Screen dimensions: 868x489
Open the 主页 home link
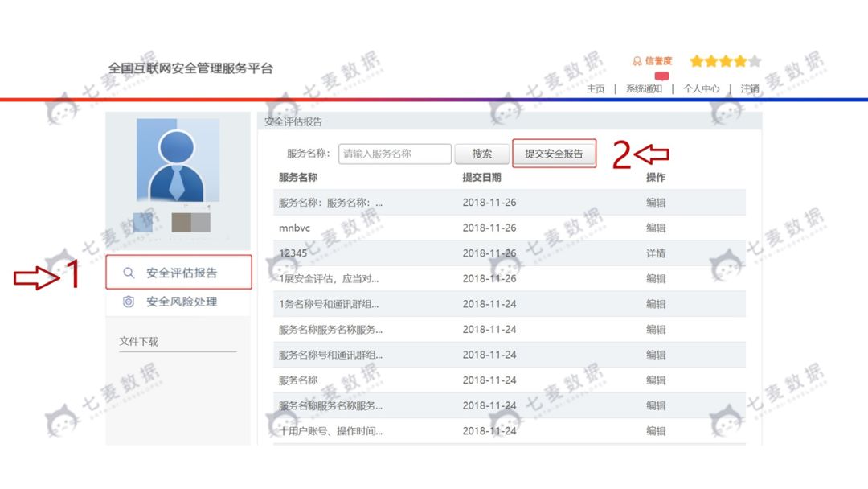coord(596,88)
